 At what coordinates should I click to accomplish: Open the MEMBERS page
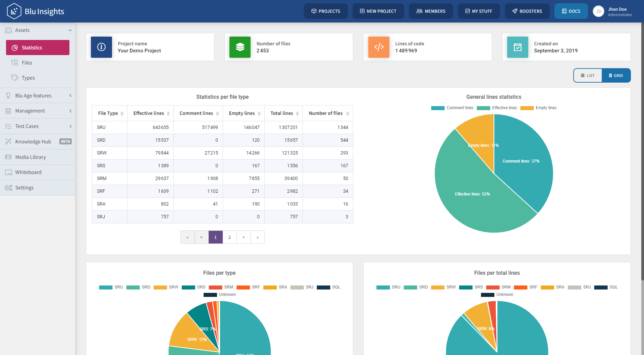(x=431, y=11)
